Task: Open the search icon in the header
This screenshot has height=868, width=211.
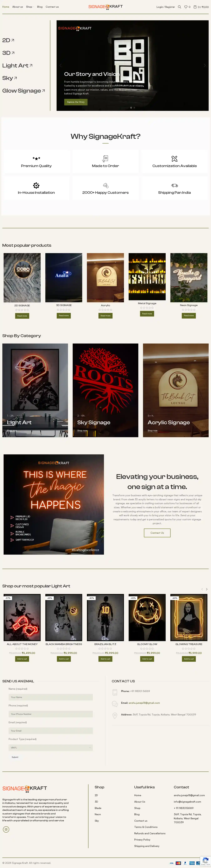Action: point(180,7)
